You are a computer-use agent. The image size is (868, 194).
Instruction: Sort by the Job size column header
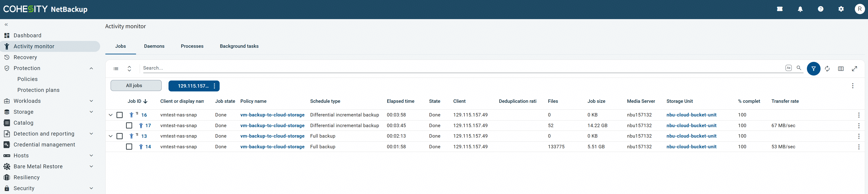tap(596, 101)
